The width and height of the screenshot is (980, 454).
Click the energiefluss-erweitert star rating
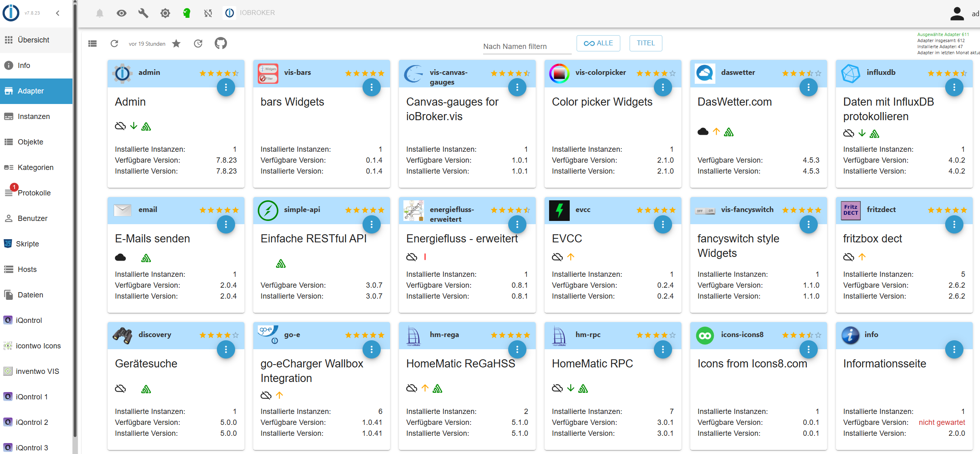[510, 210]
